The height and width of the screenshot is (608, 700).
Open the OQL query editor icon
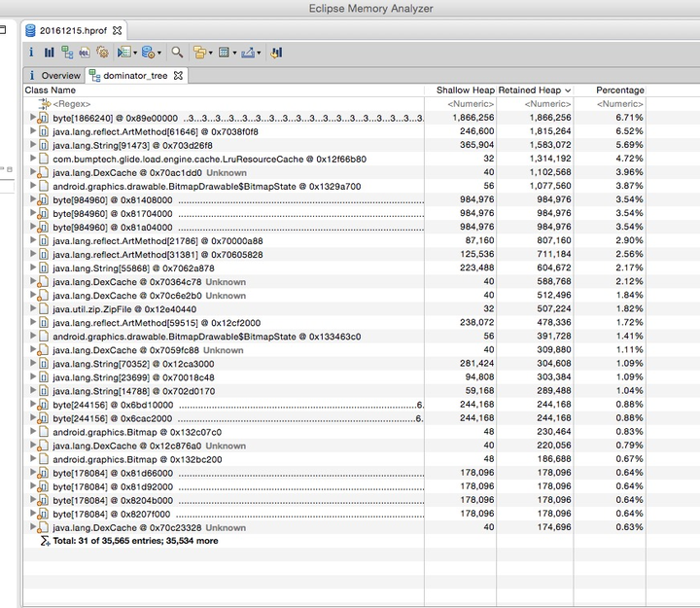(x=85, y=53)
